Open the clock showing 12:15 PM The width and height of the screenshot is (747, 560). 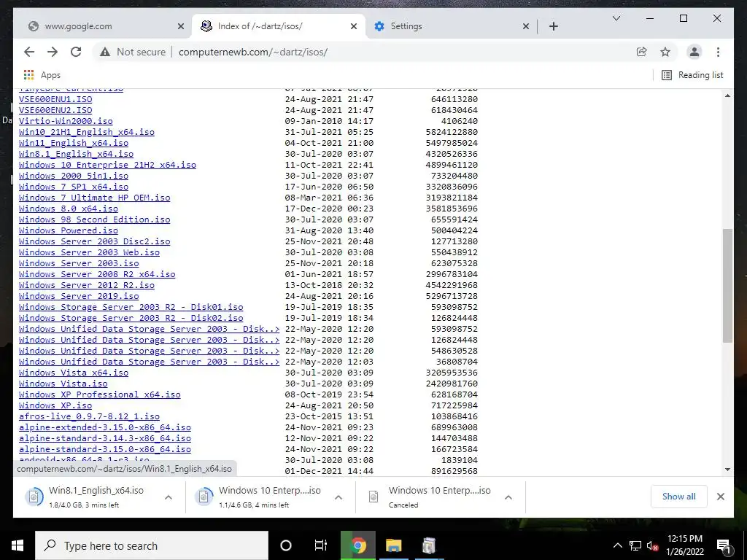685,545
